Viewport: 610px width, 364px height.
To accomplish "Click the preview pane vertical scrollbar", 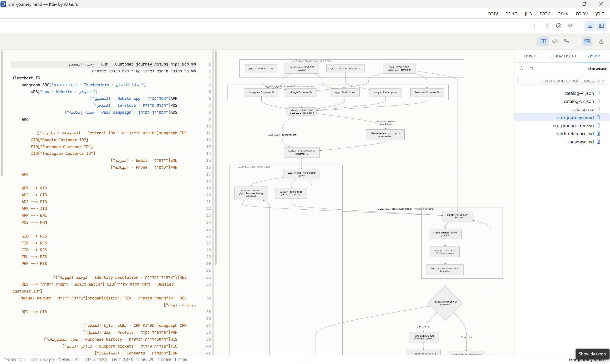I will click(216, 158).
